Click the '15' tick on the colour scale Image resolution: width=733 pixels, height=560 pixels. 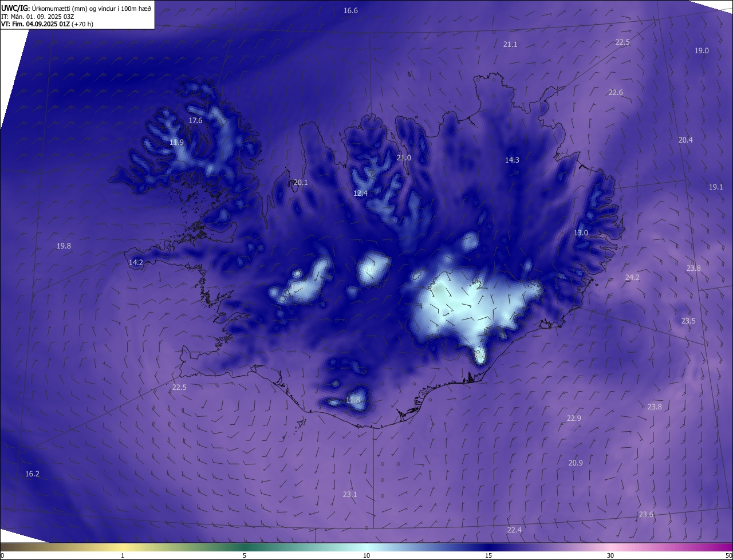pos(488,555)
